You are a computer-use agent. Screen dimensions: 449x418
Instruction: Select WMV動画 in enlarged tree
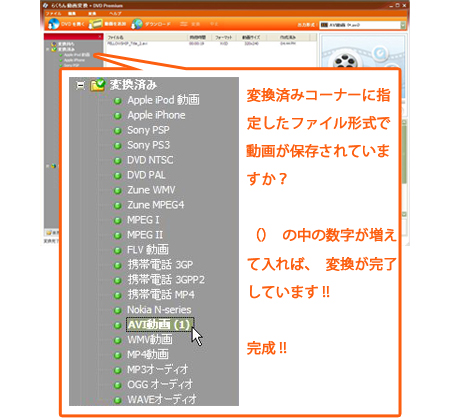point(150,340)
